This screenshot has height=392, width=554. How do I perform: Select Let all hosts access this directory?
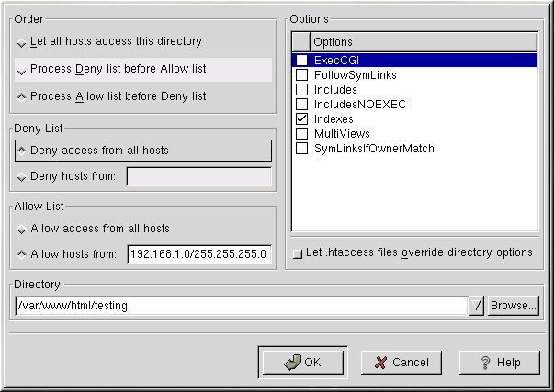pyautogui.click(x=21, y=42)
